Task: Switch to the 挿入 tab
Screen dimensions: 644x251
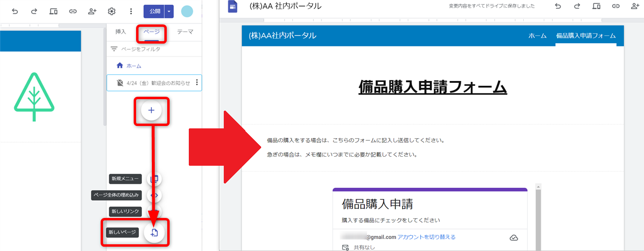Action: (121, 32)
